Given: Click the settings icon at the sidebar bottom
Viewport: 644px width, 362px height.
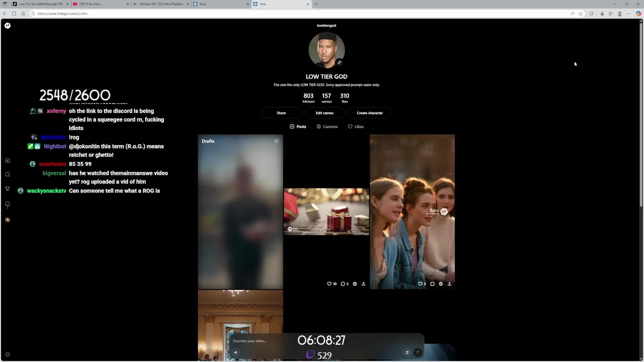Looking at the screenshot, I should [8, 354].
